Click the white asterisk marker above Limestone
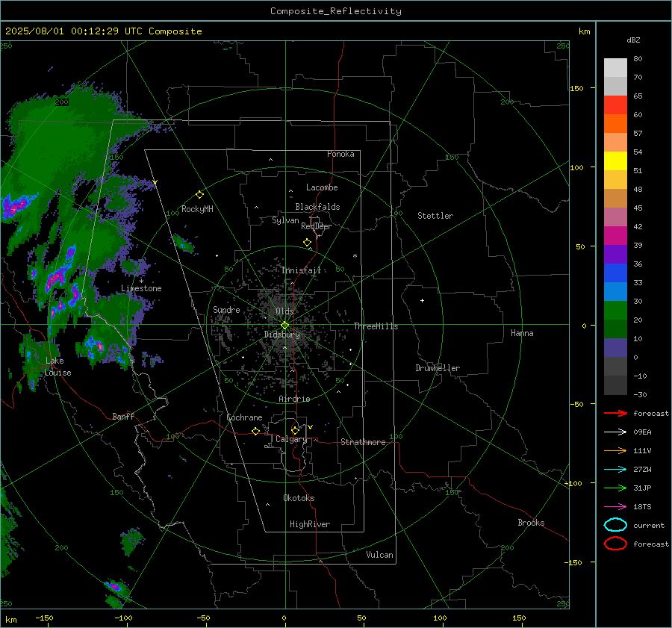The height and width of the screenshot is (628, 672). (x=141, y=282)
